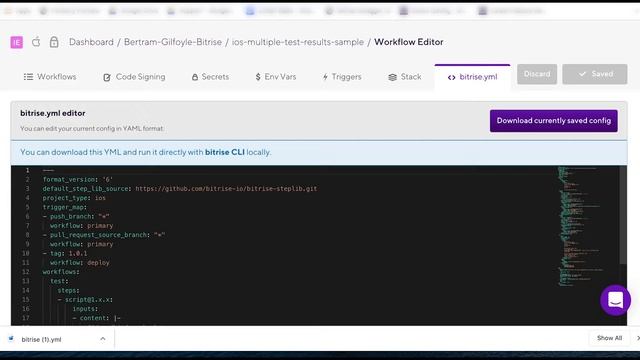Switch to the Env Vars tab

click(x=276, y=77)
